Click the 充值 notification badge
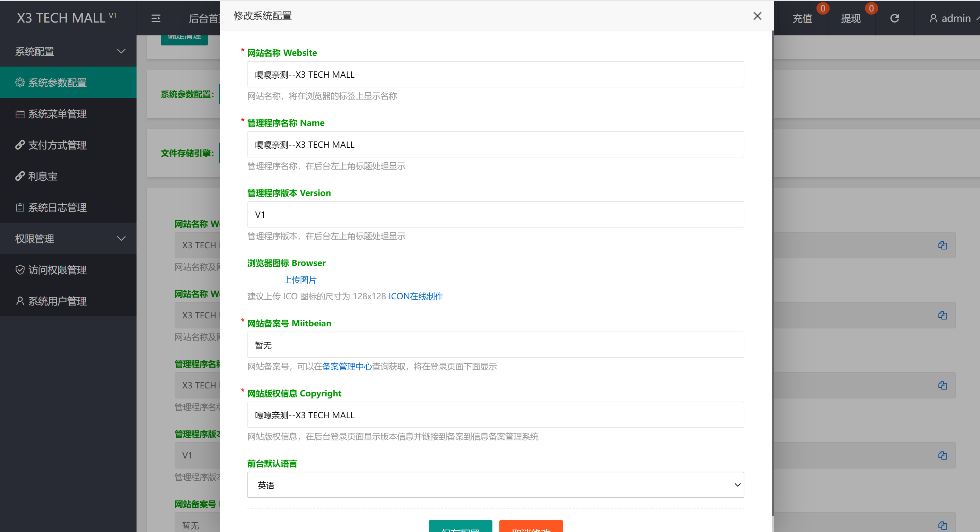The image size is (980, 532). [823, 8]
